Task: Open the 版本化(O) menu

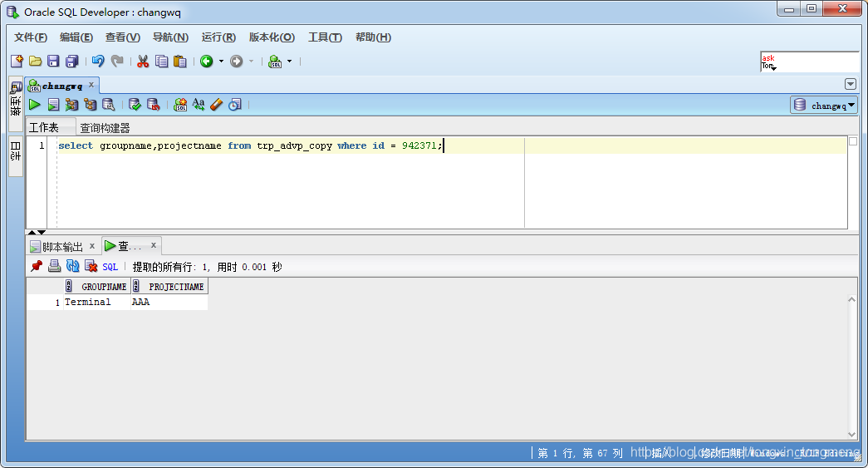Action: pyautogui.click(x=272, y=37)
